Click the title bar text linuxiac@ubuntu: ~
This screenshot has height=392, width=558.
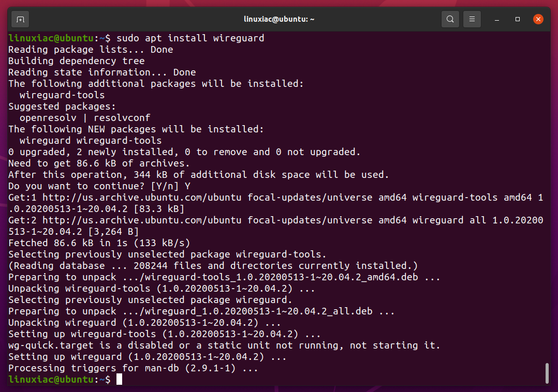pyautogui.click(x=279, y=20)
